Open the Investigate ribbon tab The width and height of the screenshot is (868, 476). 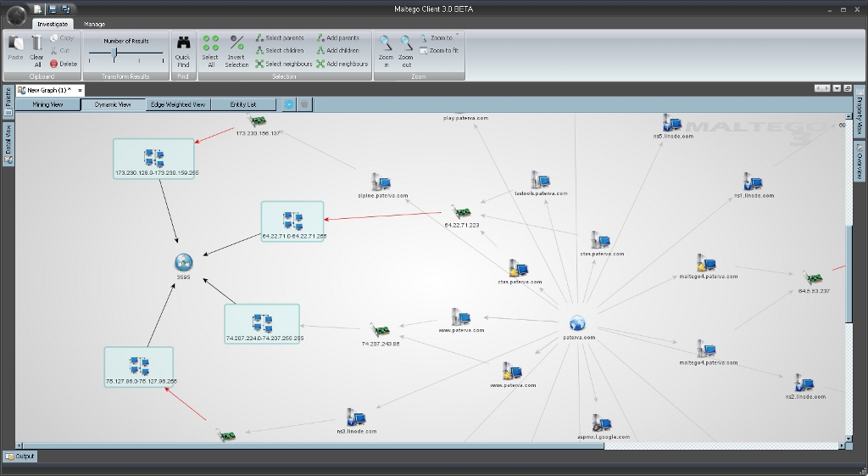pos(53,24)
